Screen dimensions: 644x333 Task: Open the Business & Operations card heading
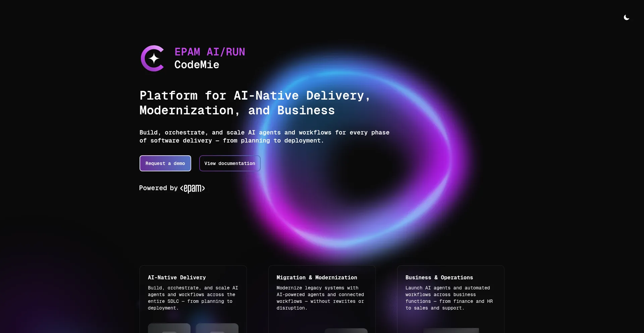point(439,278)
